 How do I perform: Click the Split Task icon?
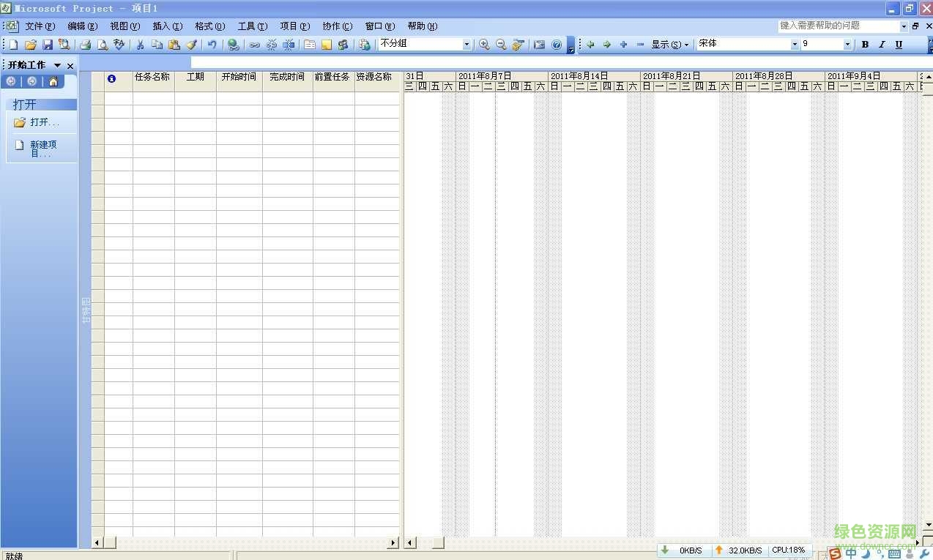[x=289, y=45]
